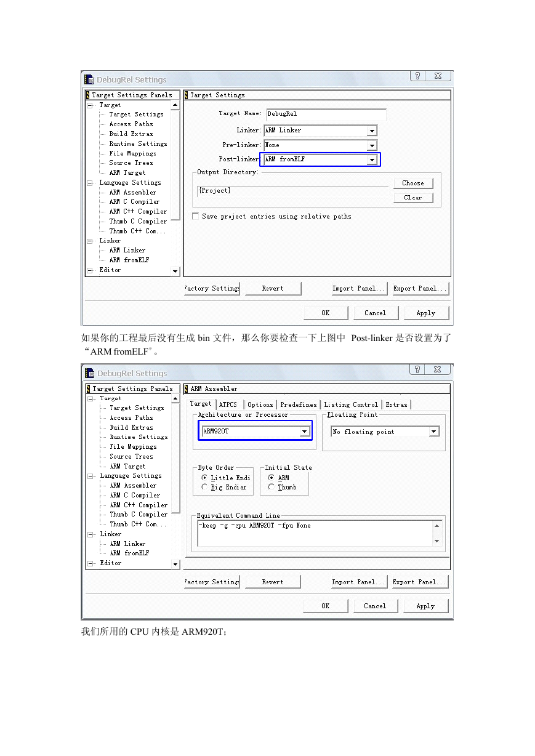The image size is (535, 756).
Task: Click Import Panel... in the Target Settings dialog
Action: point(359,288)
